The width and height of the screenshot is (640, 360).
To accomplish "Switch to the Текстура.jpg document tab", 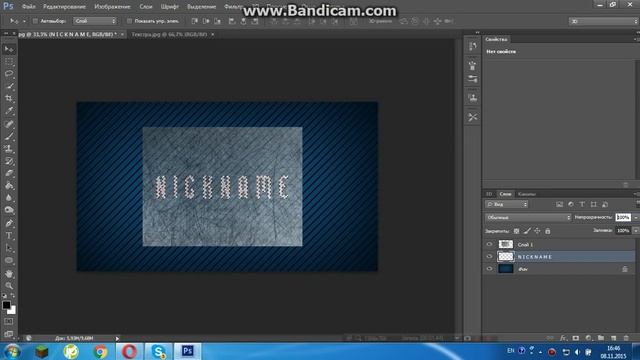I will click(x=169, y=35).
